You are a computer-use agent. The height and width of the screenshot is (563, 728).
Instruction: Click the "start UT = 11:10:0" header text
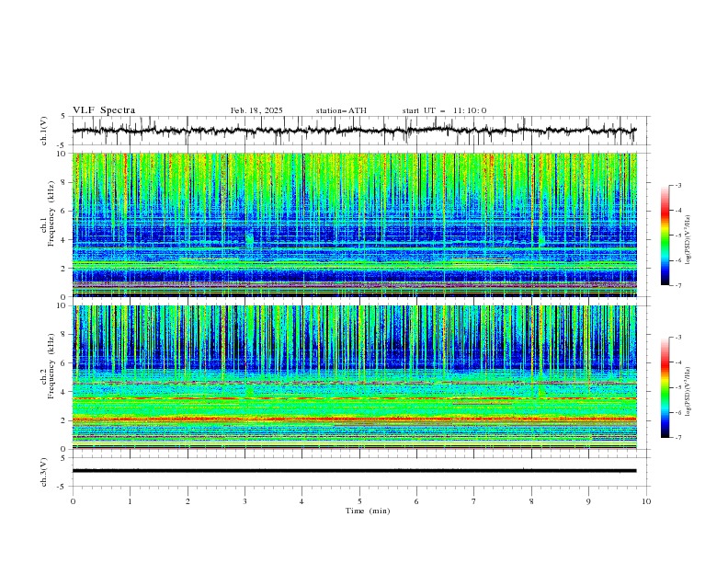point(444,110)
